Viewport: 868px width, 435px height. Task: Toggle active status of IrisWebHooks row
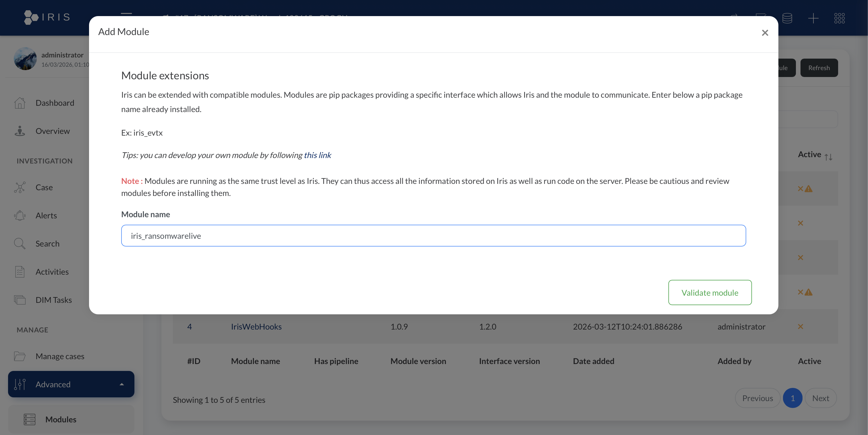(x=800, y=326)
